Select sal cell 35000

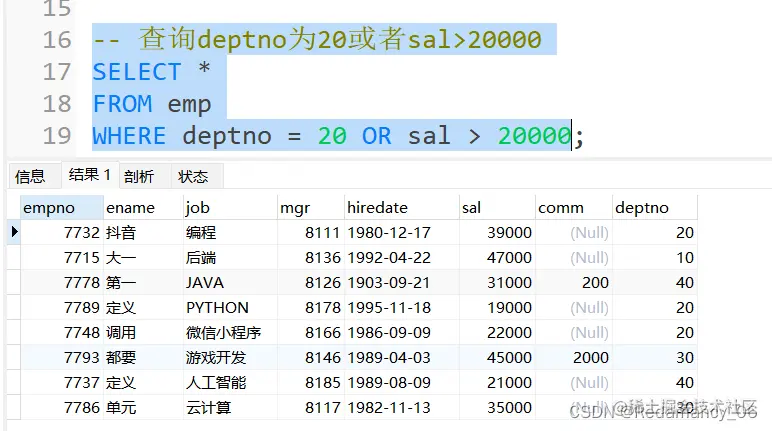(x=497, y=408)
